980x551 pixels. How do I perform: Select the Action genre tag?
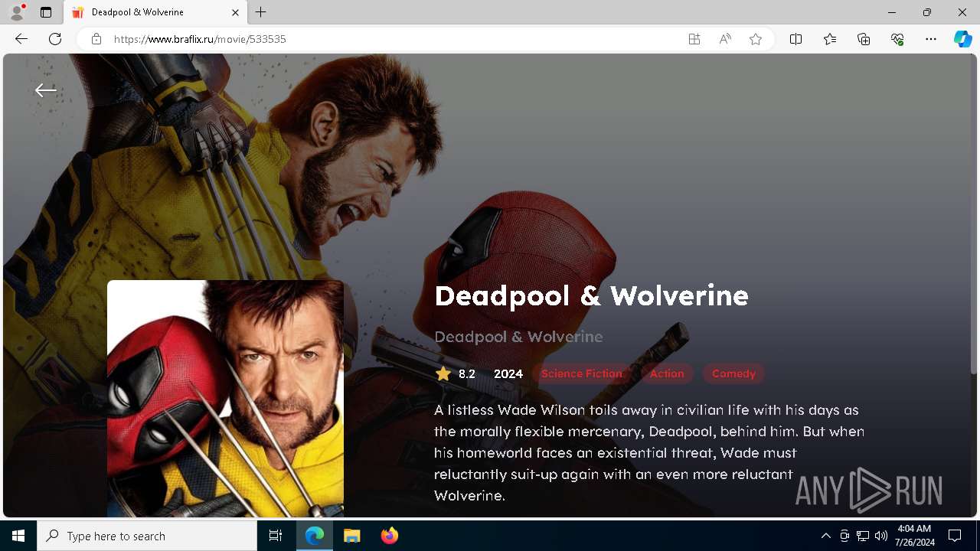(667, 373)
